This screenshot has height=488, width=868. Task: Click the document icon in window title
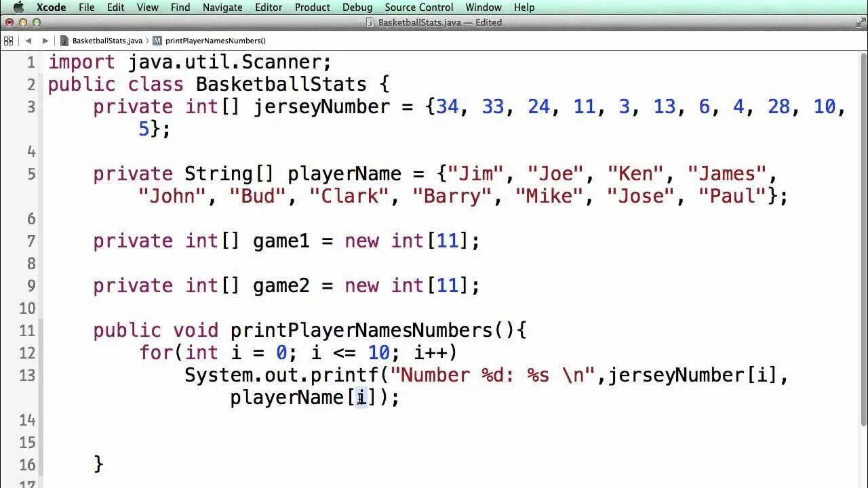pyautogui.click(x=370, y=22)
